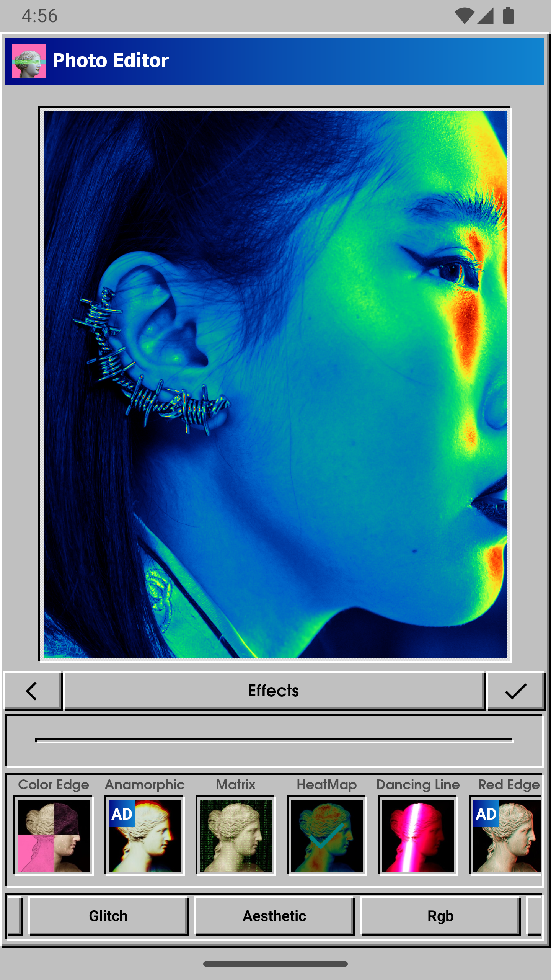Tap the heatmap photo preview

click(x=275, y=384)
